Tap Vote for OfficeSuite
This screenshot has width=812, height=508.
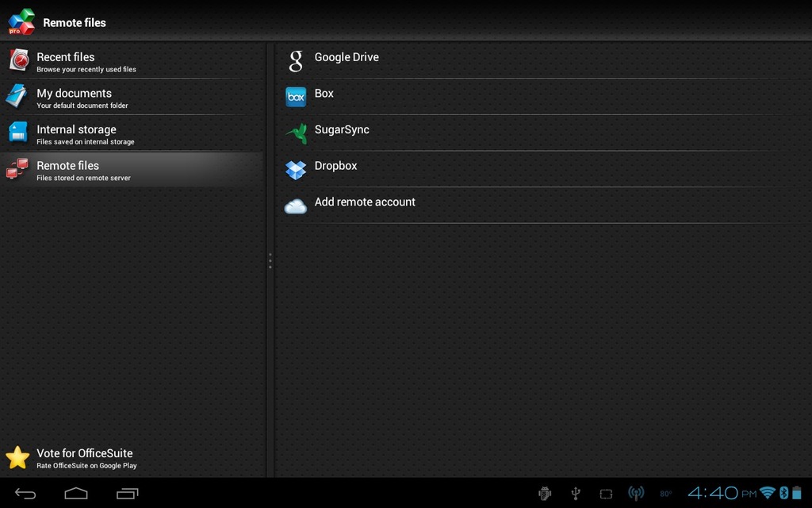pos(132,458)
